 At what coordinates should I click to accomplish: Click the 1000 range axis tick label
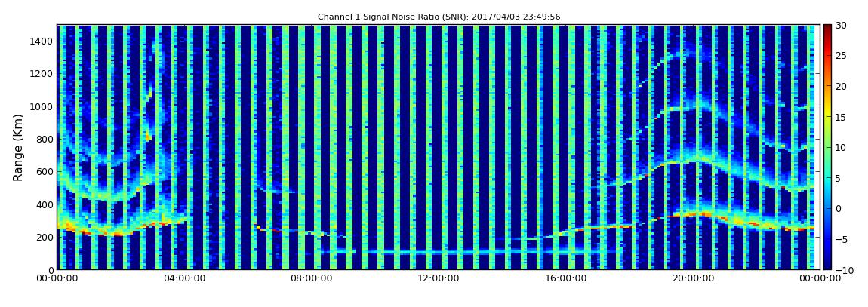(42, 106)
